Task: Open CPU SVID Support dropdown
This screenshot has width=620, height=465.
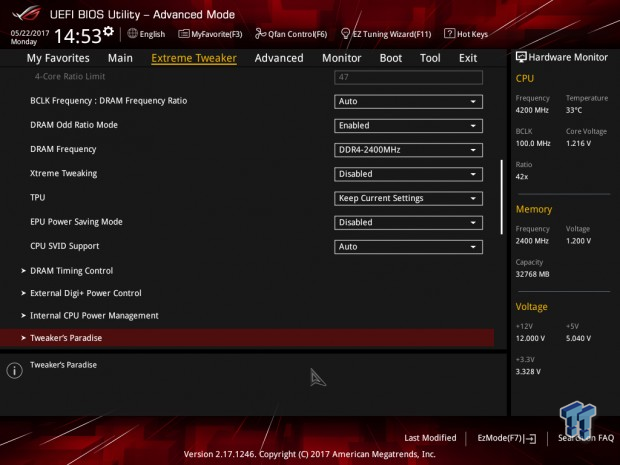Action: pos(408,247)
